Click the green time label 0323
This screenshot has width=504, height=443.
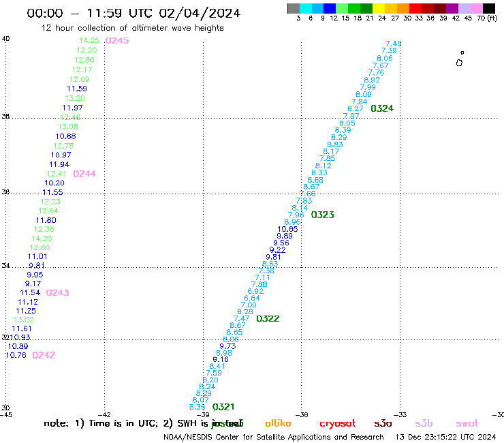coord(323,215)
